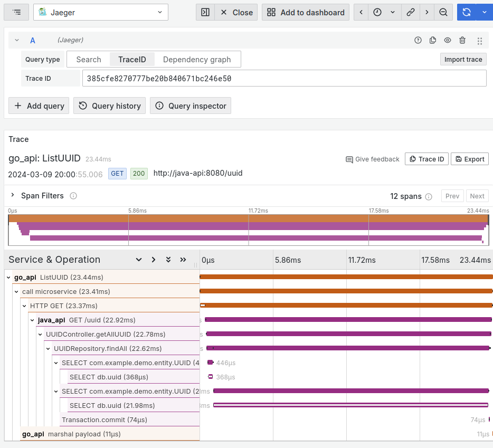Screen dimensions: 493x448
Task: Open refresh interval dropdown
Action: pos(485,12)
